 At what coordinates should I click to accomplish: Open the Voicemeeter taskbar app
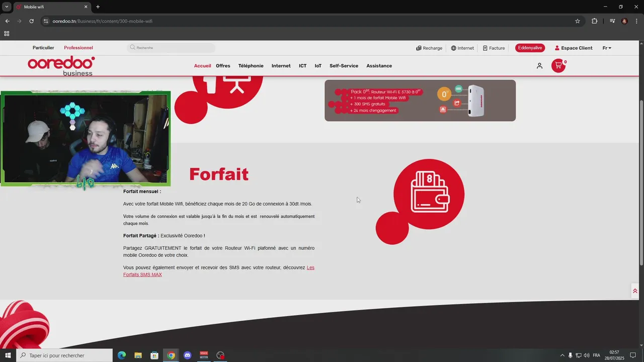coord(204,355)
